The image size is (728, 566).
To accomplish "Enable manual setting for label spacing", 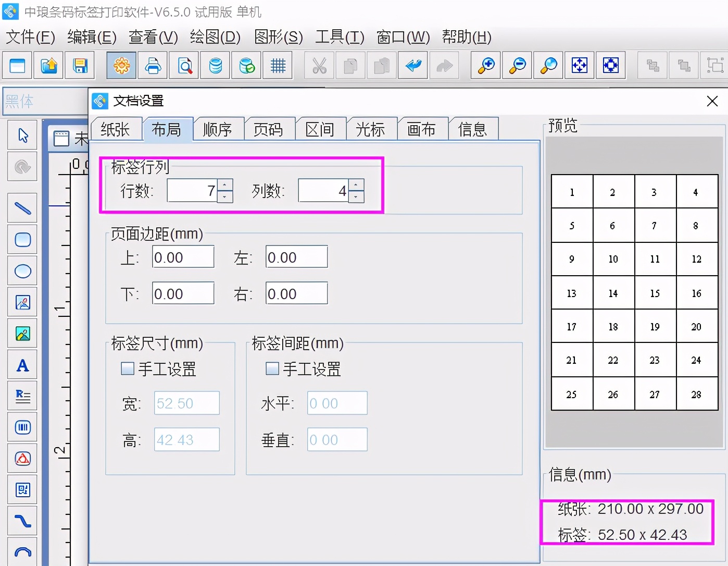I will pos(272,369).
